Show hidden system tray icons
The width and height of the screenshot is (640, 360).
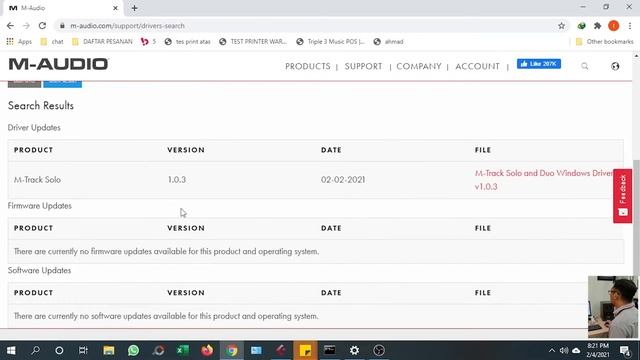(552, 350)
